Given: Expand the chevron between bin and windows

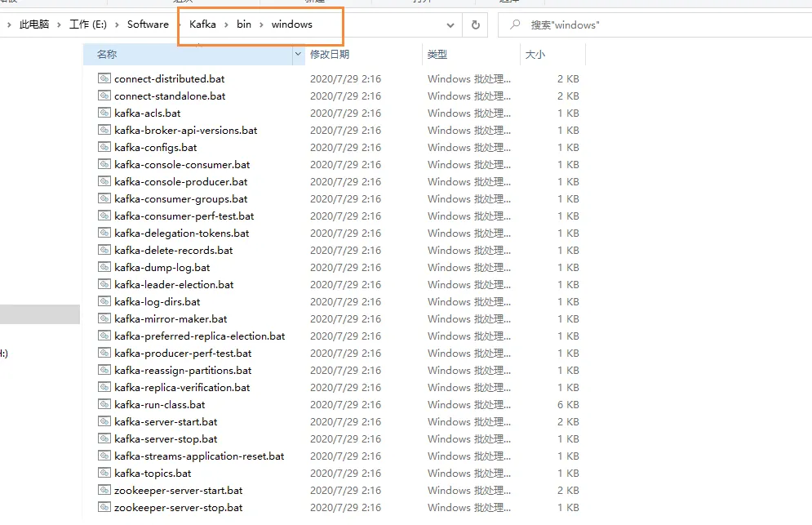Looking at the screenshot, I should tap(262, 24).
